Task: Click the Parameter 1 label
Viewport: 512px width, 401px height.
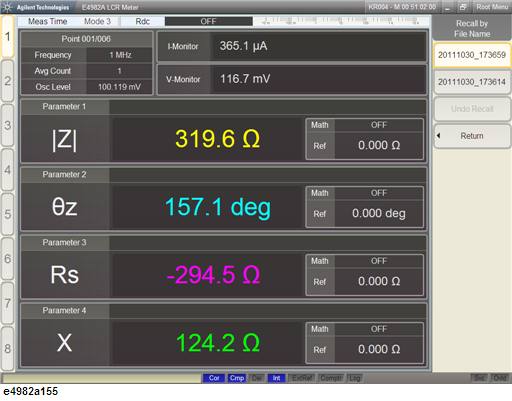Action: (64, 107)
